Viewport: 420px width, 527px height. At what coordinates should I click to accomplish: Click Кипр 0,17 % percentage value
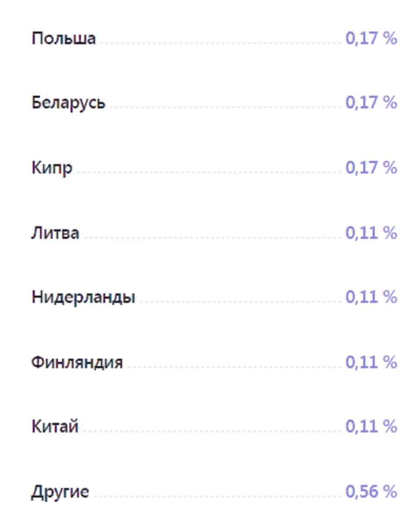[x=371, y=168]
